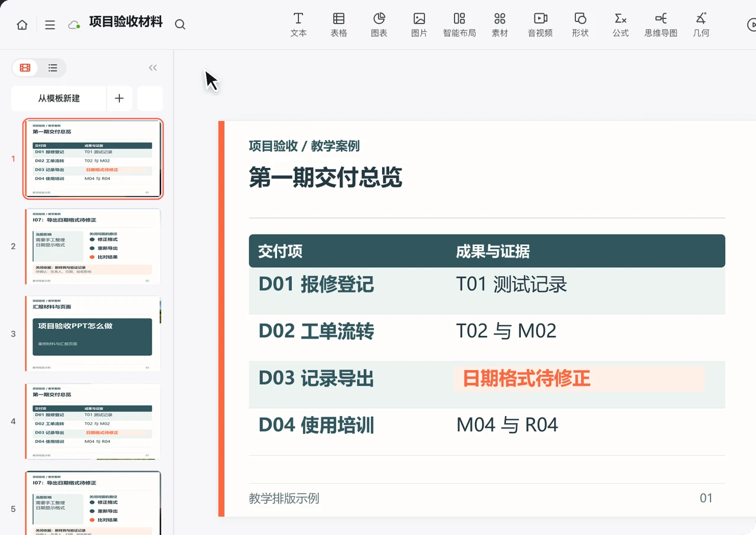Open search with the magnifier icon

[180, 24]
